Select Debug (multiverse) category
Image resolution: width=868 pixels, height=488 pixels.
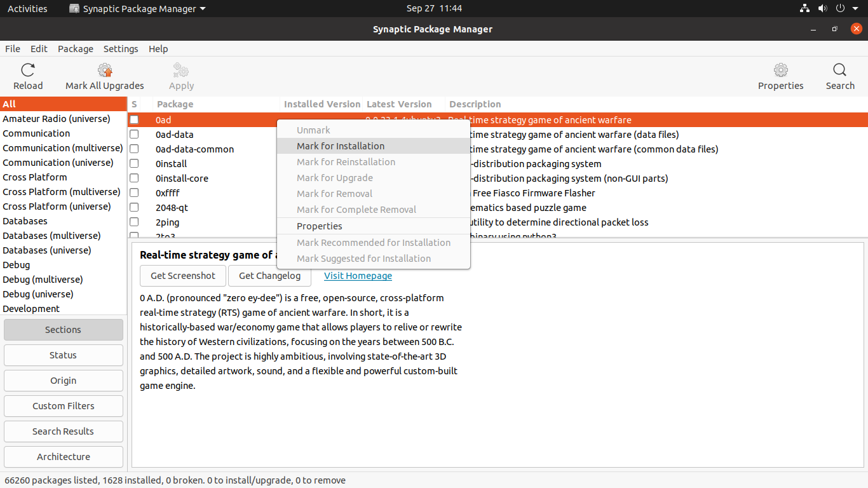64,280
